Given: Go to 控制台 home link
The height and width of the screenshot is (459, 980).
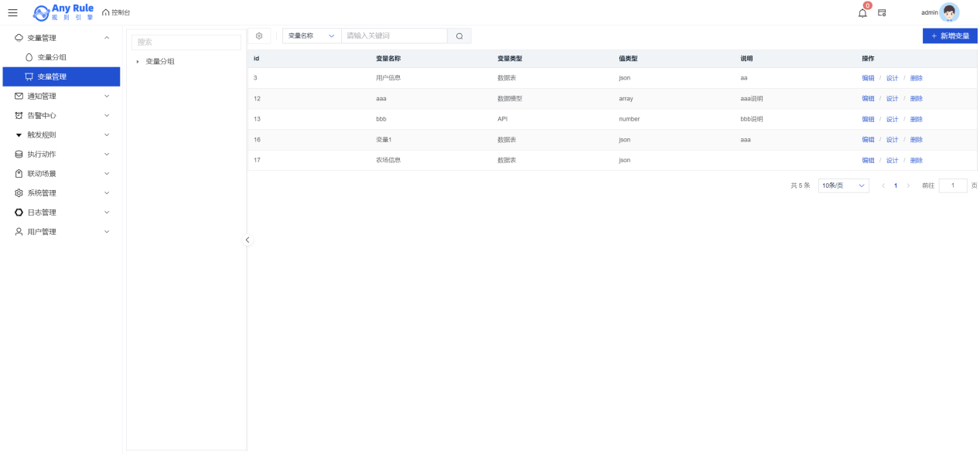Looking at the screenshot, I should tap(116, 12).
